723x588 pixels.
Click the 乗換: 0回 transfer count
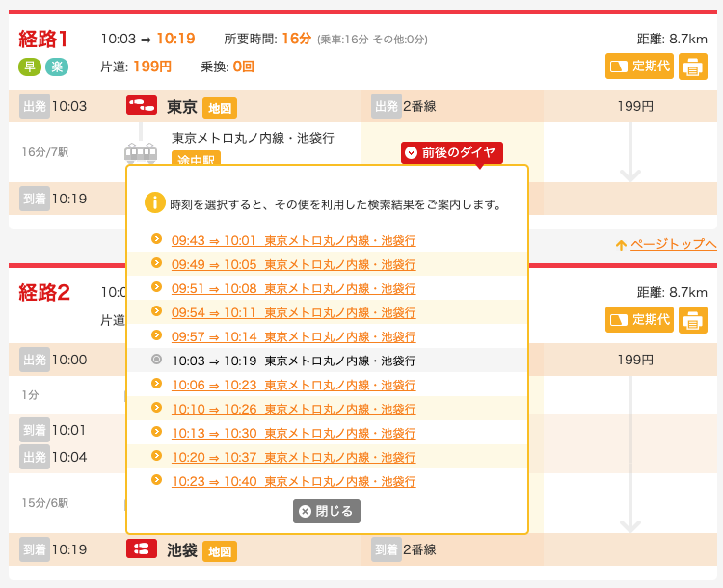[228, 67]
